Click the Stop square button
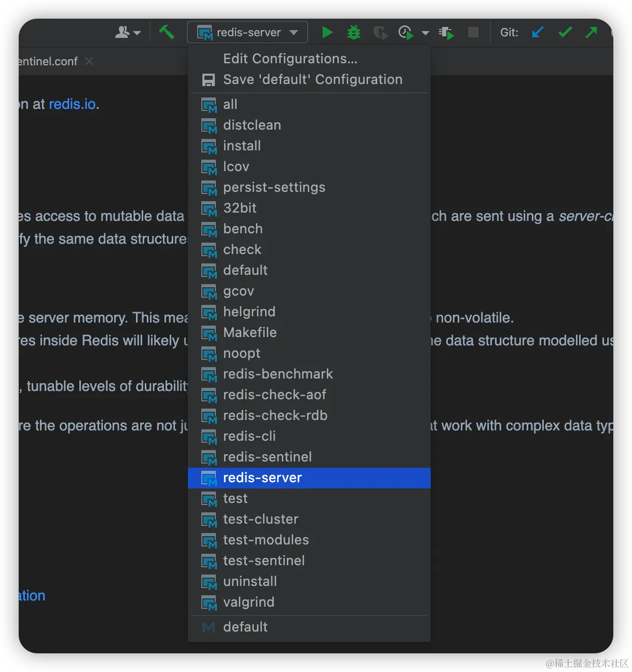 [x=473, y=32]
